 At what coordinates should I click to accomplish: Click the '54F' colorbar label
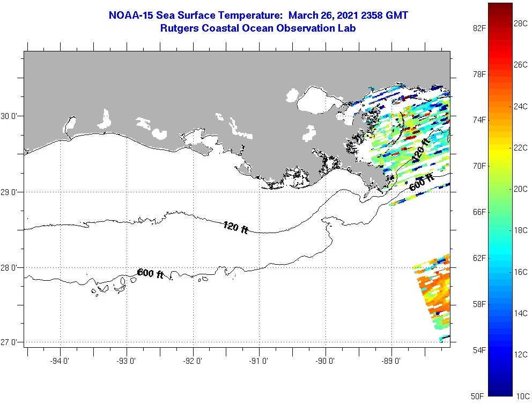point(479,350)
